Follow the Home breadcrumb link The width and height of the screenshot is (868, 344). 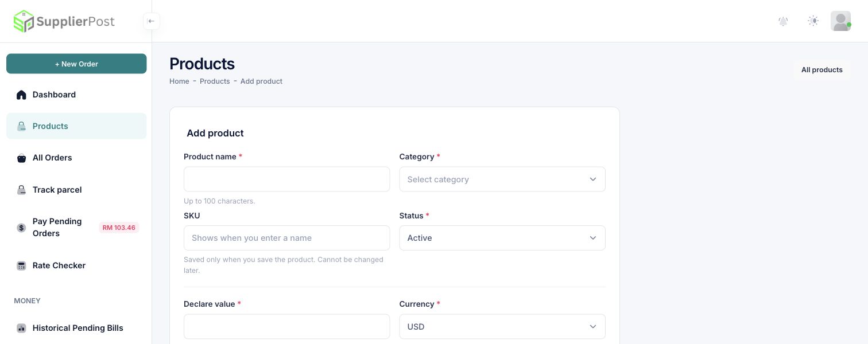coord(179,81)
